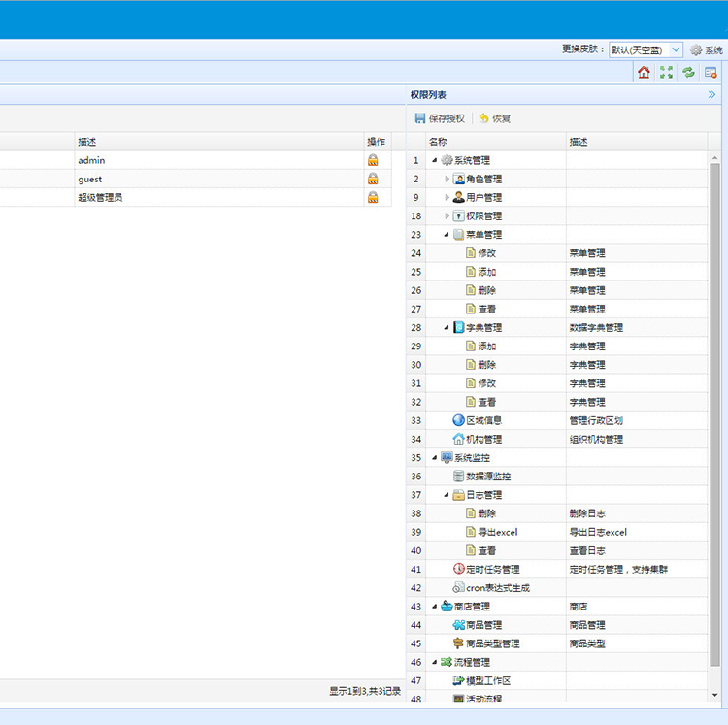Select row 38 删除 under 日志管理
Viewport: 728px width, 725px height.
[x=557, y=513]
